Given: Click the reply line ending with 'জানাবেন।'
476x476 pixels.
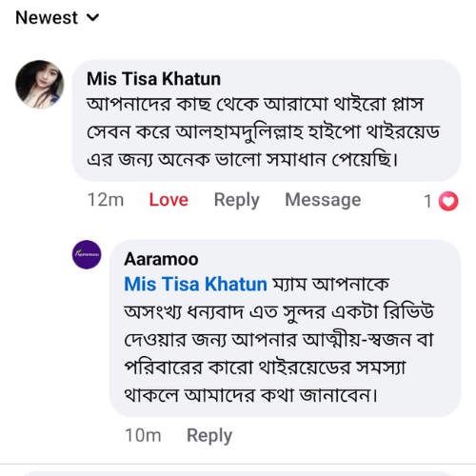Looking at the screenshot, I should pos(251,395).
